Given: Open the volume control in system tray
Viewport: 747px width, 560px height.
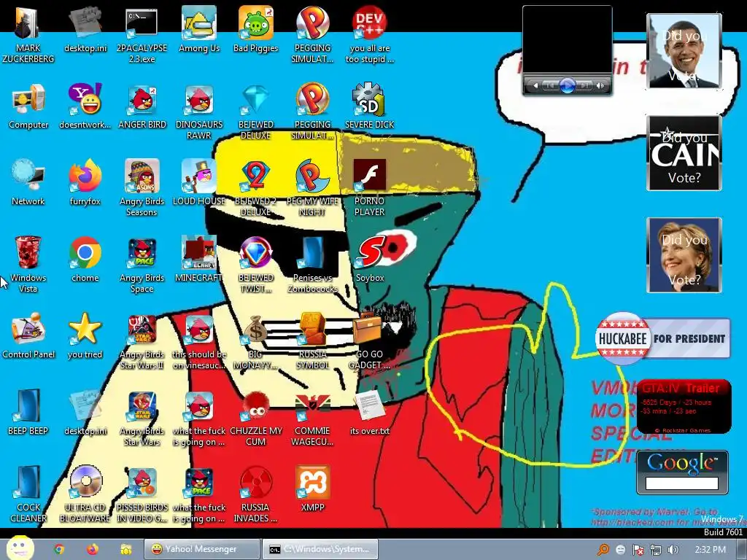Looking at the screenshot, I should (673, 550).
